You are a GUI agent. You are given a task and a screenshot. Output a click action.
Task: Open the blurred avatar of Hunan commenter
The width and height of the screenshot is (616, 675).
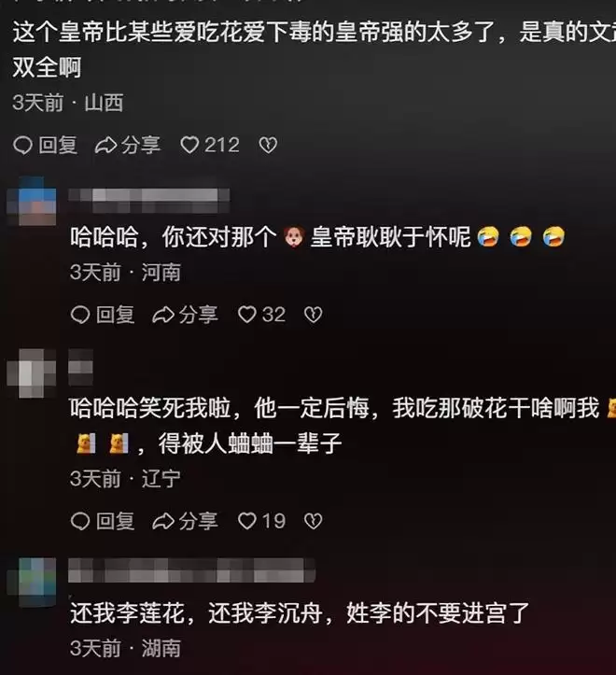(x=32, y=582)
